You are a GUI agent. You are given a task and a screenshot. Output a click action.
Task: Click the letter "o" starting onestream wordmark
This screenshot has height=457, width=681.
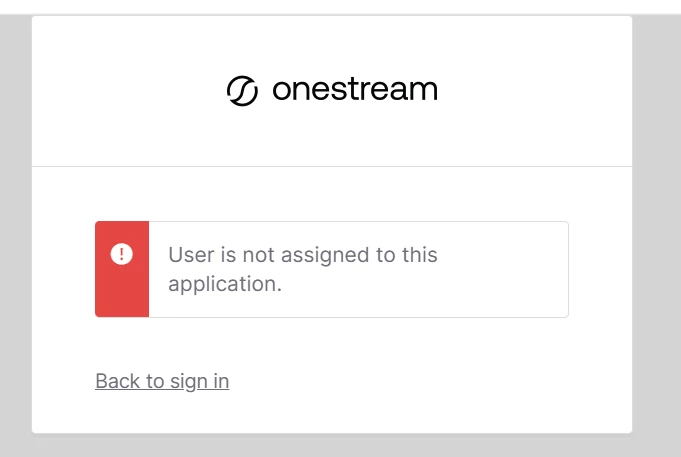tap(282, 90)
